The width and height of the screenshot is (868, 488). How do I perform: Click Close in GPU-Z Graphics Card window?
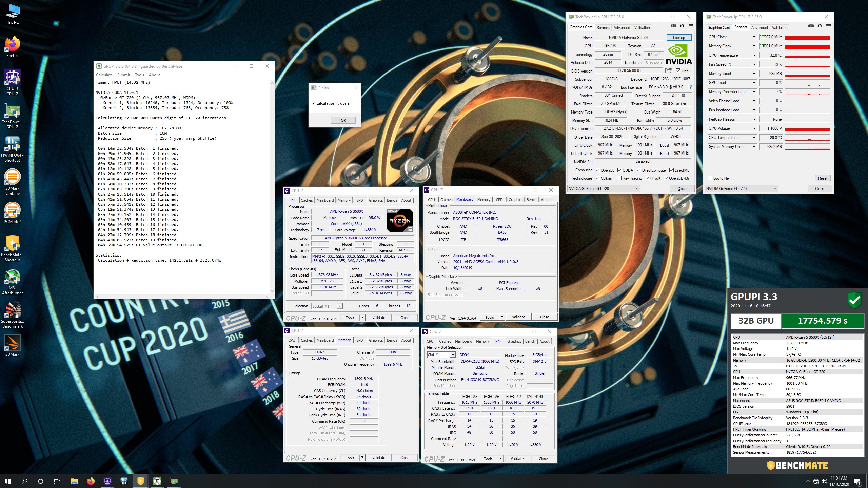682,189
